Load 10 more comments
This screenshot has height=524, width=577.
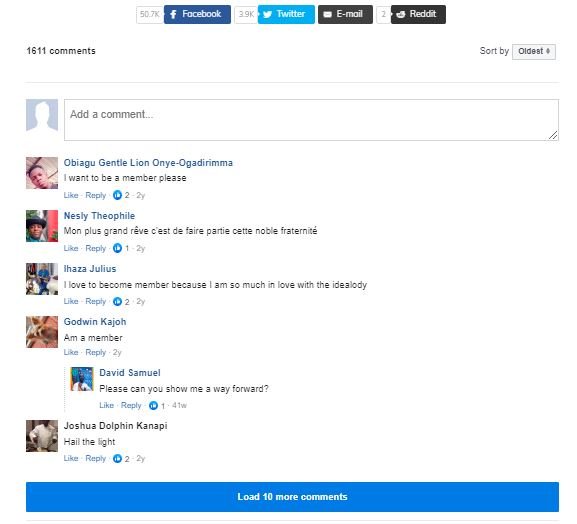(x=292, y=497)
